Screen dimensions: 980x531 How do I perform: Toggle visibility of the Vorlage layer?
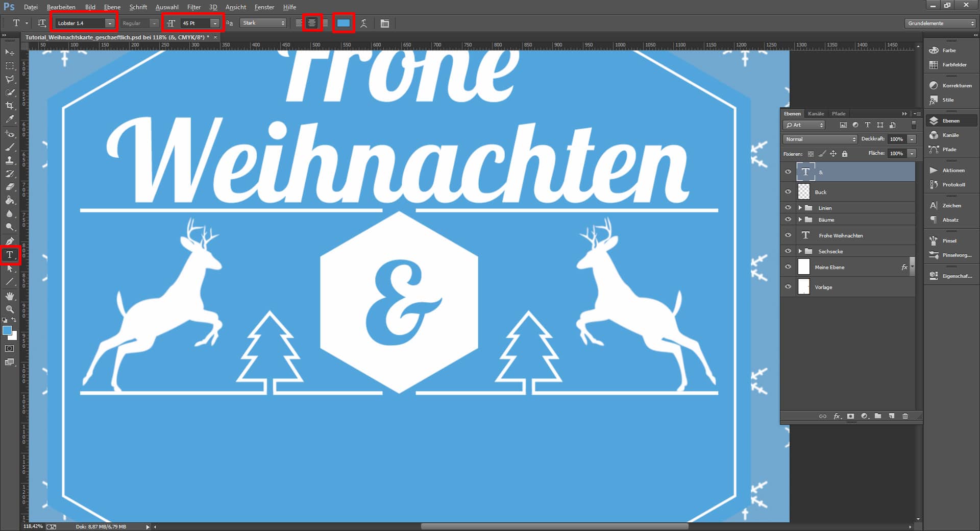pyautogui.click(x=788, y=287)
